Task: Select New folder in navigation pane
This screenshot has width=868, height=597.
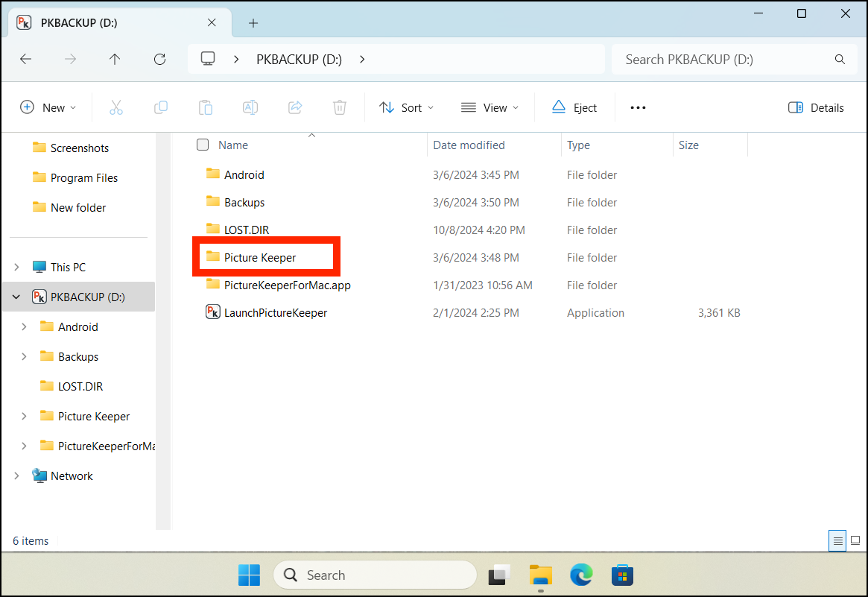Action: point(77,208)
